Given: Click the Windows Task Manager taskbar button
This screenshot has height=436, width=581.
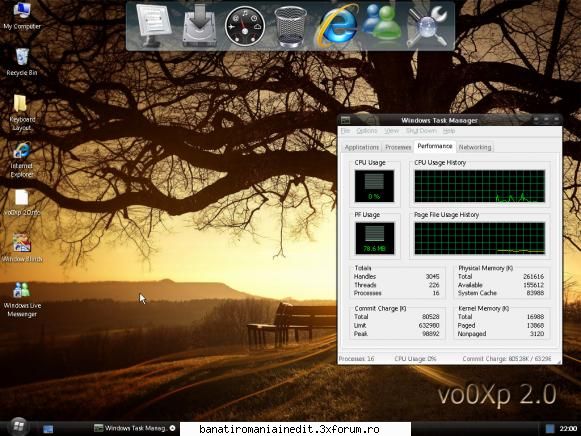Looking at the screenshot, I should pos(135,429).
